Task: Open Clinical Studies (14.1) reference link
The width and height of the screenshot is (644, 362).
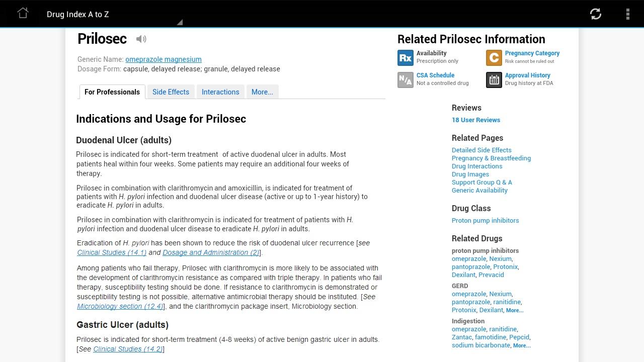Action: (112, 252)
